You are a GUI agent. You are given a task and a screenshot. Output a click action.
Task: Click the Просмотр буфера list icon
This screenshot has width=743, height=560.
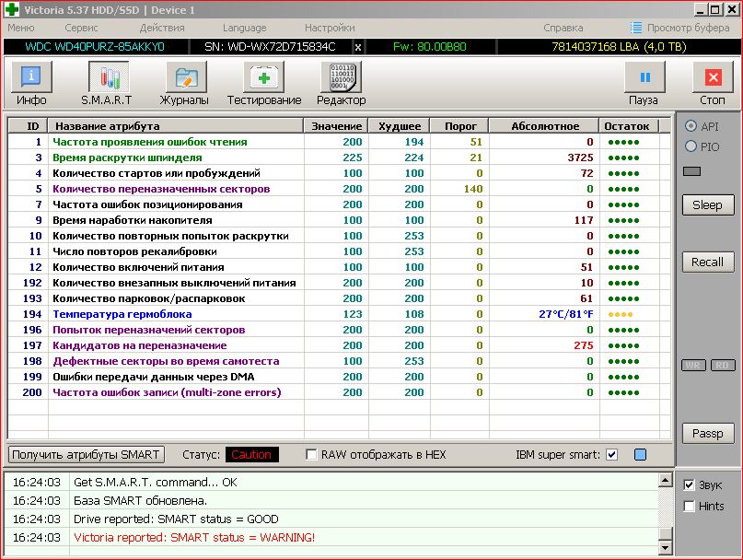tap(636, 28)
